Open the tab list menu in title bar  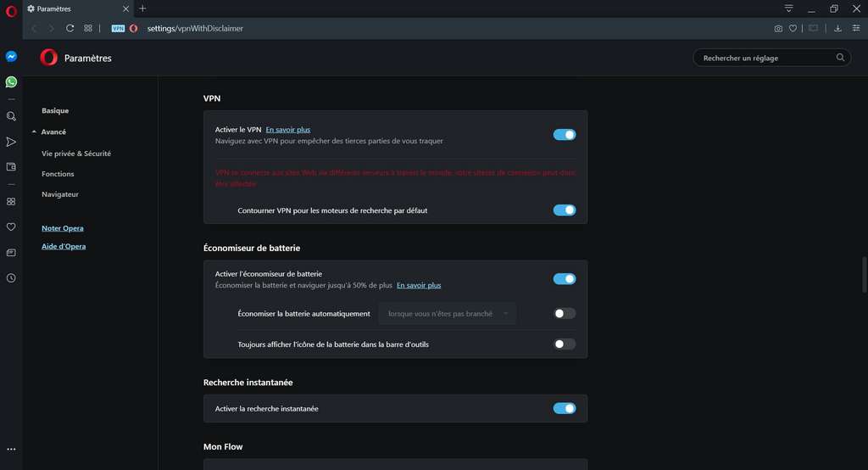coord(788,8)
